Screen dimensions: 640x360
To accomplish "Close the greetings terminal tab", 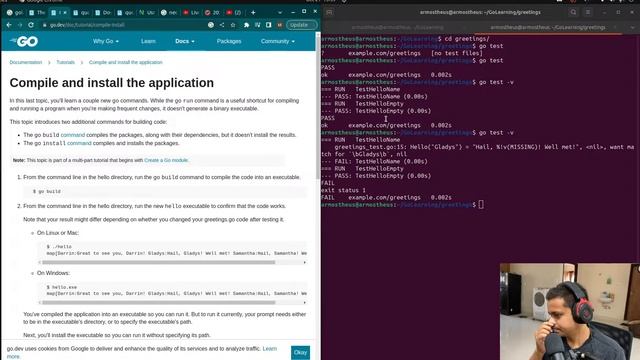I will pos(616,27).
